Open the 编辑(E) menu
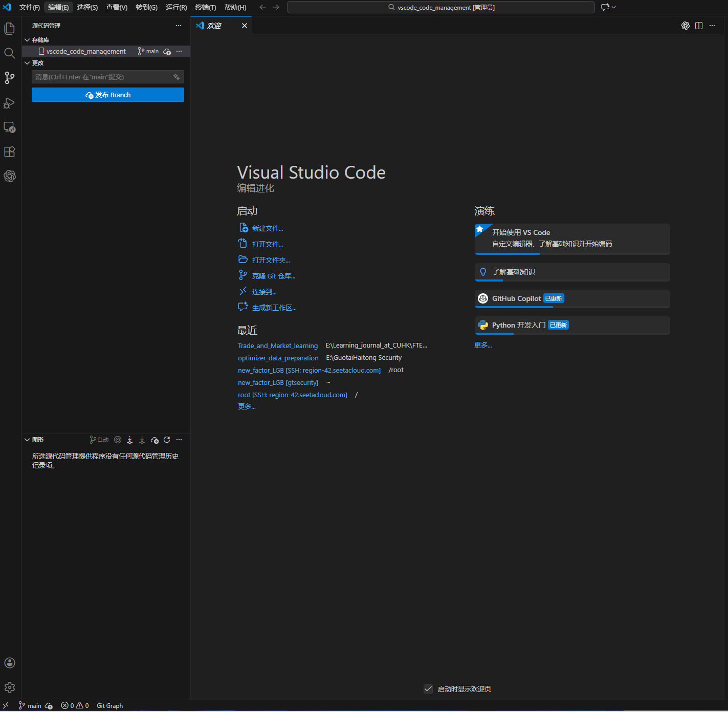The width and height of the screenshot is (728, 712). tap(58, 7)
